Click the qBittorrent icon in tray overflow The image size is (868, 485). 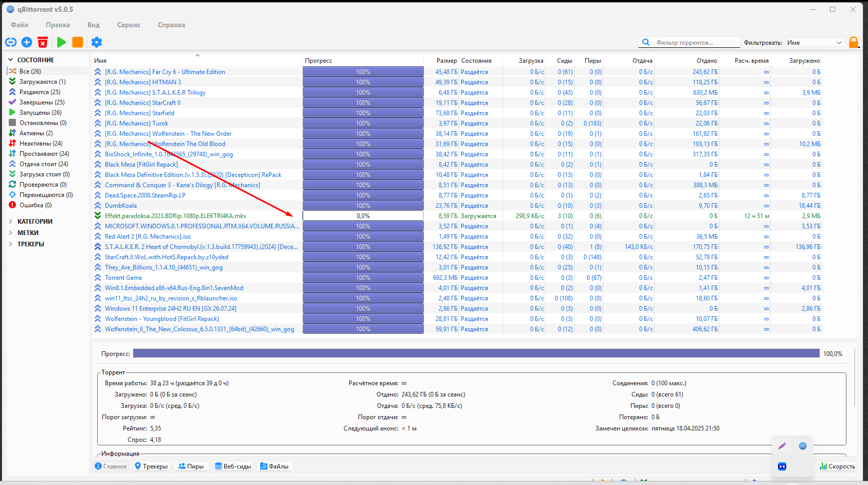coord(803,446)
